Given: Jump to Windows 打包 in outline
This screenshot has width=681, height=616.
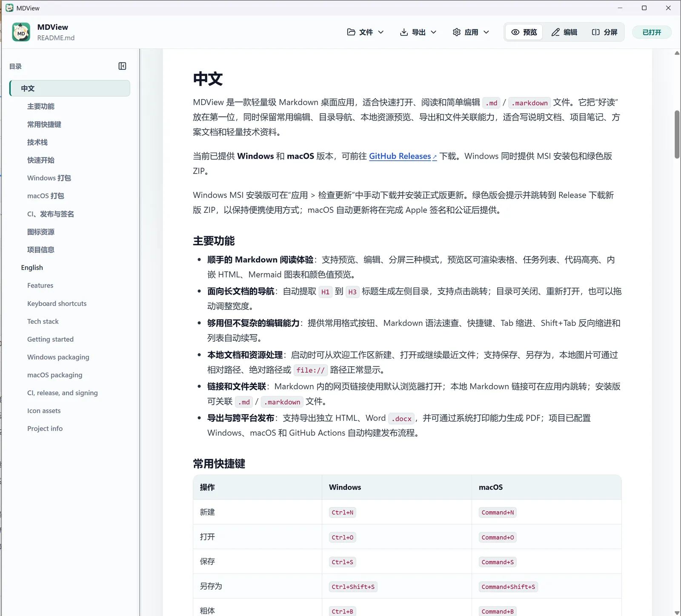Looking at the screenshot, I should (49, 178).
